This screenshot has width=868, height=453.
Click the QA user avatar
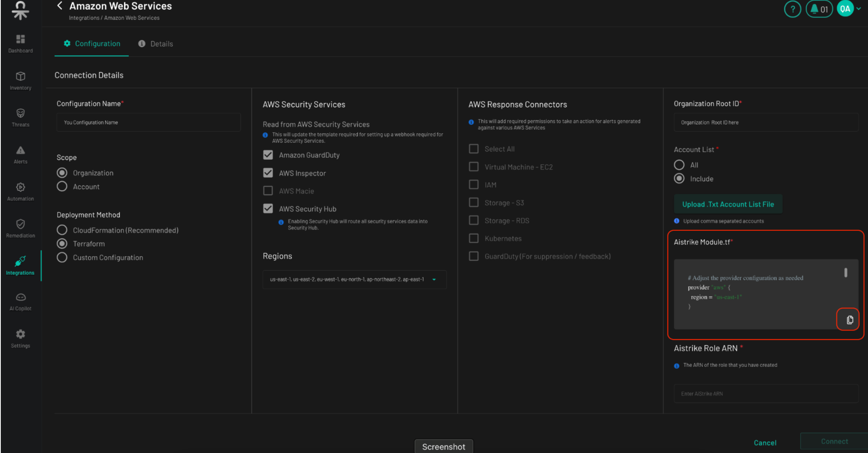[x=845, y=9]
